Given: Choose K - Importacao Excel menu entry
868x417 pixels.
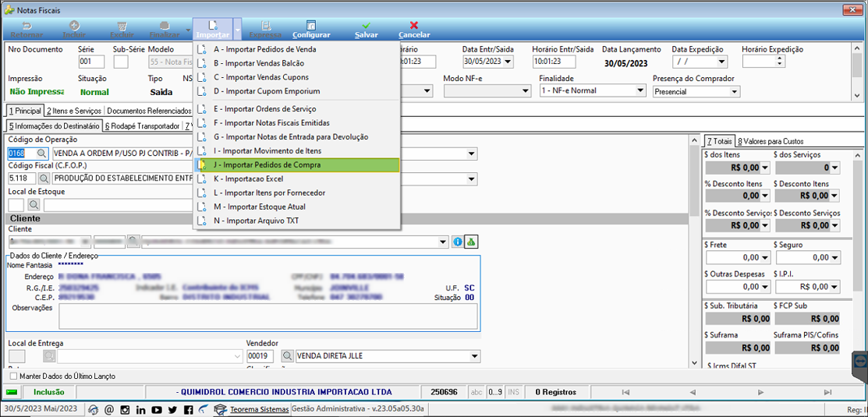Looking at the screenshot, I should [296, 178].
